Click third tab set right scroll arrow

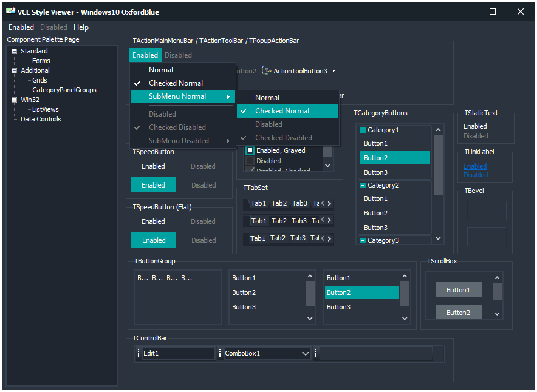pos(329,238)
